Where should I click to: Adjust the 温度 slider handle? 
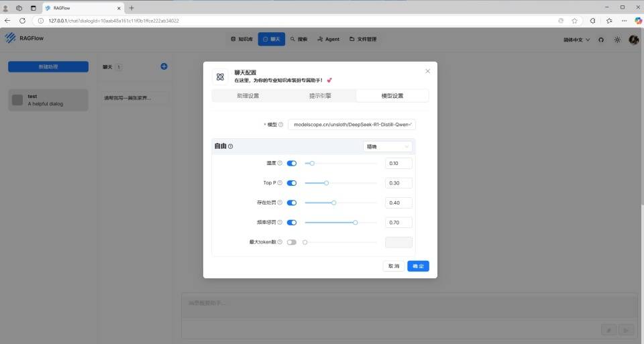coord(312,163)
